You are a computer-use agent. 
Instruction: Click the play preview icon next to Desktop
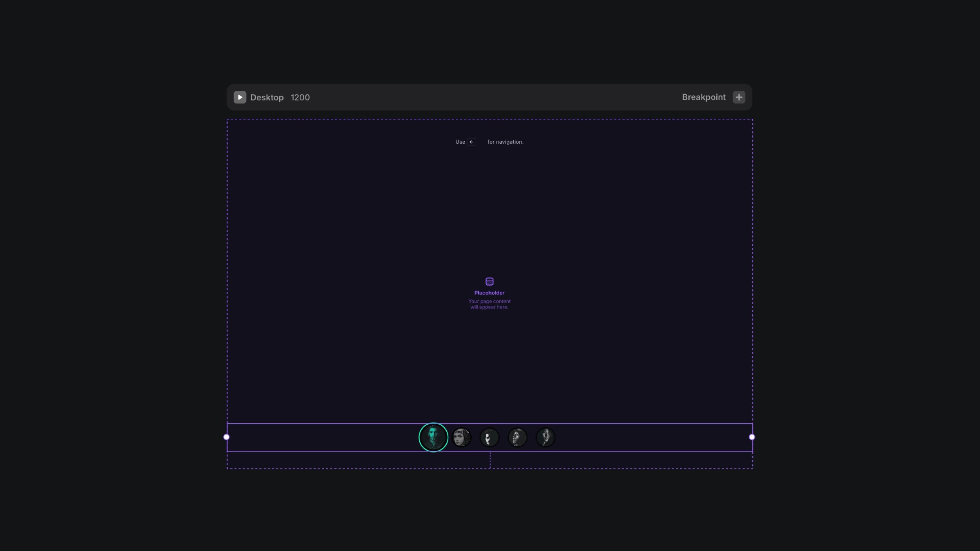point(240,97)
